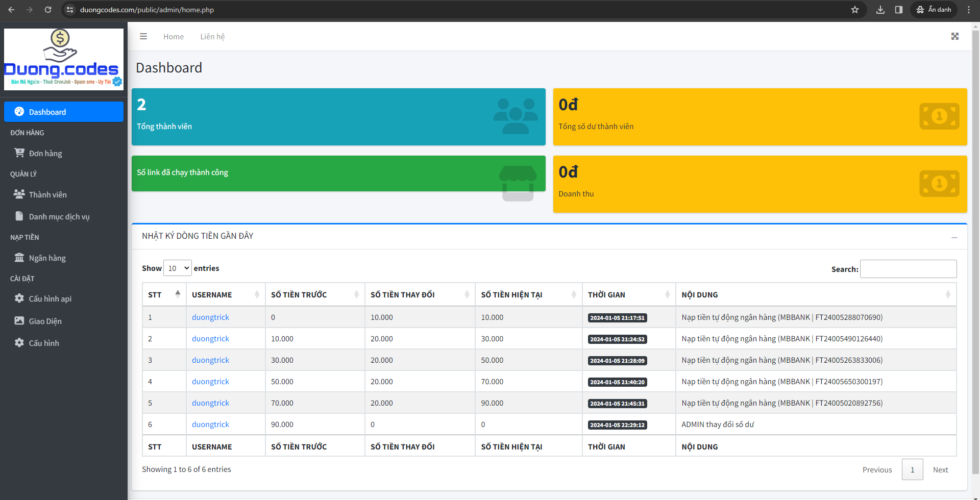Sort table by USERNAME column header
This screenshot has height=500, width=980.
pyautogui.click(x=225, y=294)
